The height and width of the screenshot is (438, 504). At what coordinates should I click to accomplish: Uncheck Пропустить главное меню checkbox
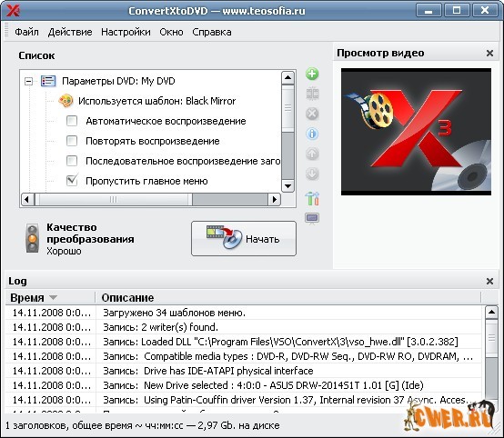(72, 181)
